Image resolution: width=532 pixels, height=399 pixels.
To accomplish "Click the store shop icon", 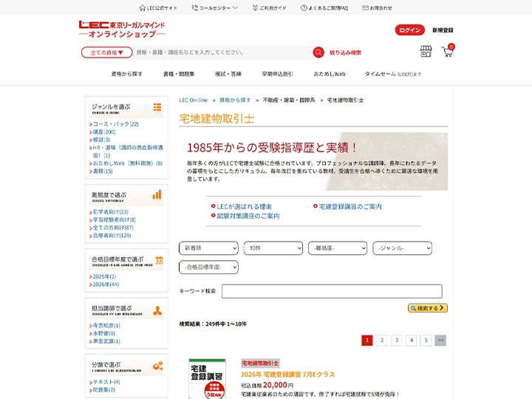I will tap(426, 52).
